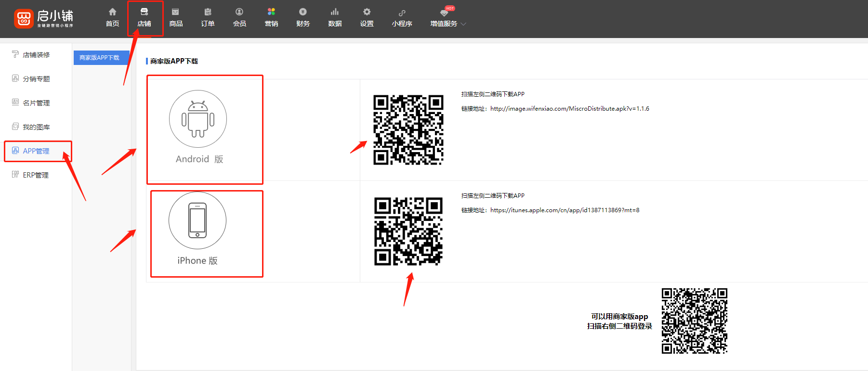Click the 增值服务 navigation label
This screenshot has height=371, width=868.
444,24
